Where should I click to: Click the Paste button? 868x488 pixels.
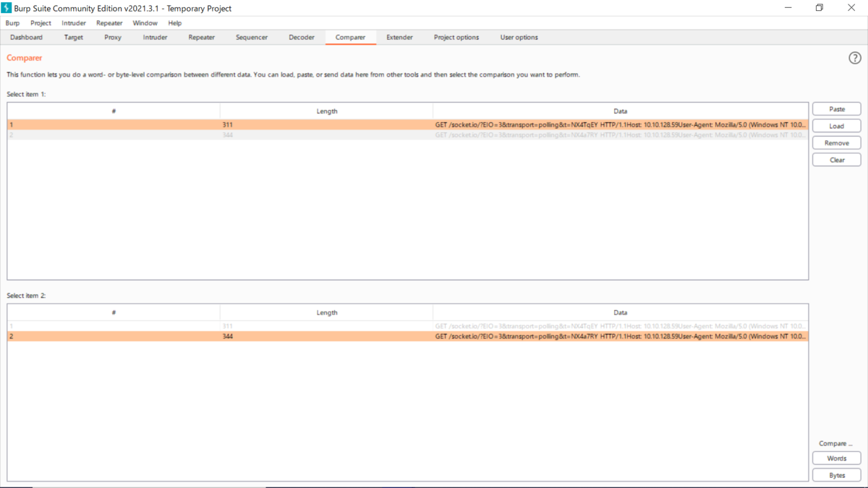click(x=837, y=109)
